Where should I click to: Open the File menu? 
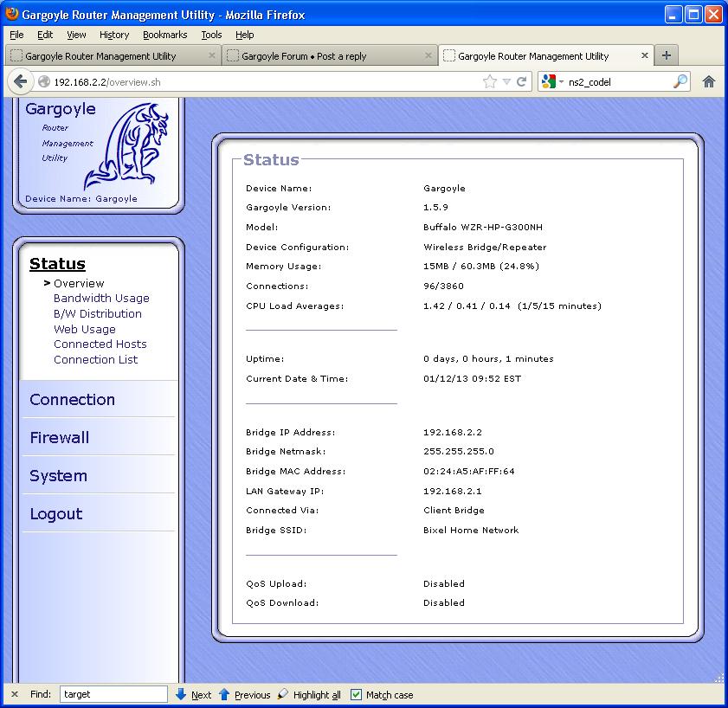click(16, 35)
